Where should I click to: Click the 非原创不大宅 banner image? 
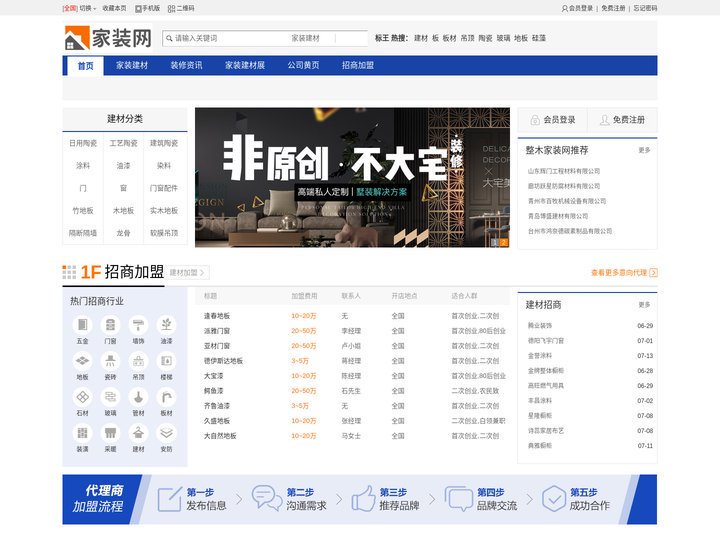coord(352,177)
